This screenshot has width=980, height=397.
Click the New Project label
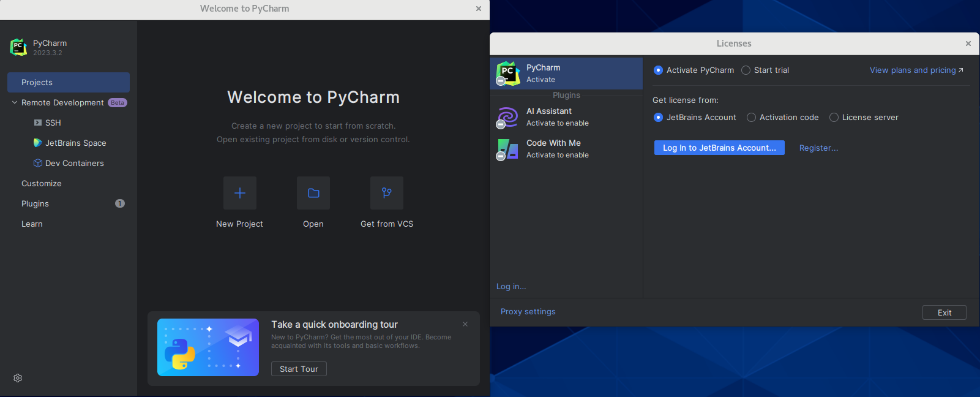pos(239,224)
